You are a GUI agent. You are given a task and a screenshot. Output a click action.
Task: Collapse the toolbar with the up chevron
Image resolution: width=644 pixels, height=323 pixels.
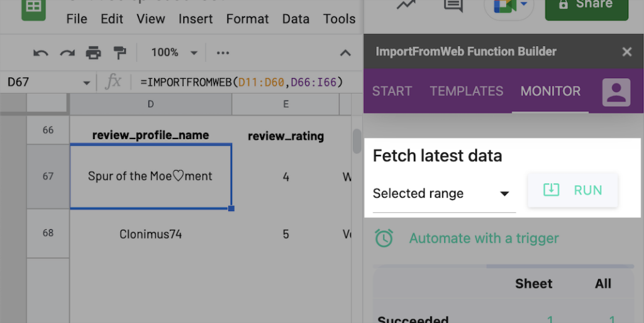(345, 53)
